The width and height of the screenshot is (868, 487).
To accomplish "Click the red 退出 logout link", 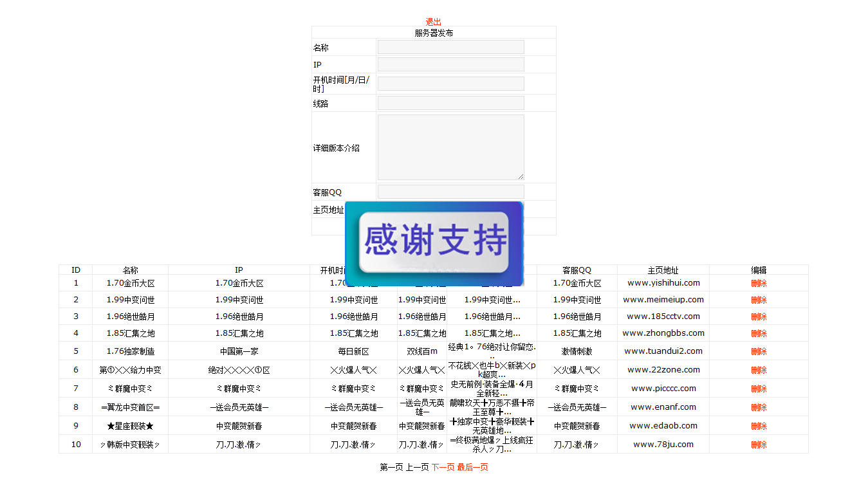I will pos(434,22).
